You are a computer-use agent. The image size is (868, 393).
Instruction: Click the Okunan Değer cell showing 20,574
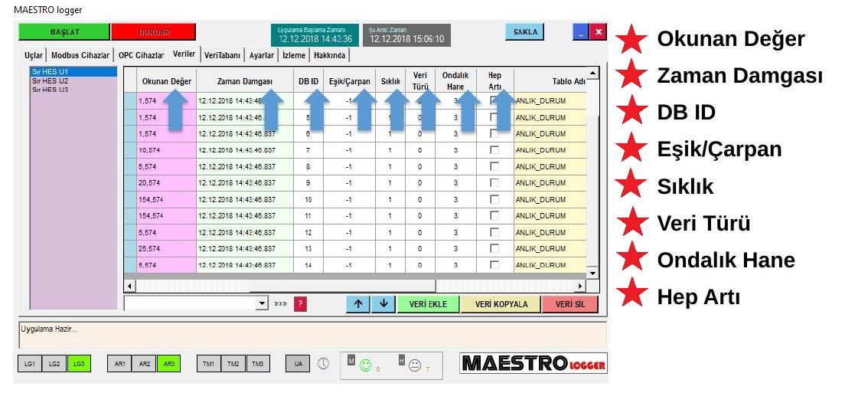point(167,183)
